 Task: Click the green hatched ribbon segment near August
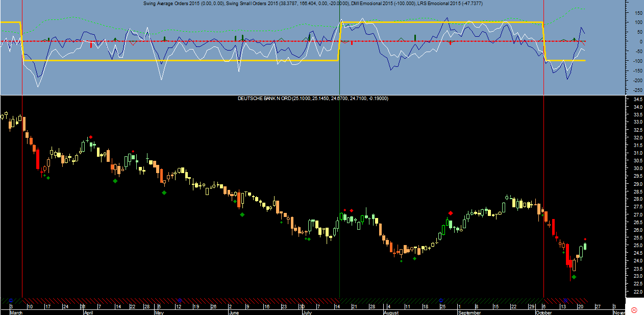click(398, 300)
